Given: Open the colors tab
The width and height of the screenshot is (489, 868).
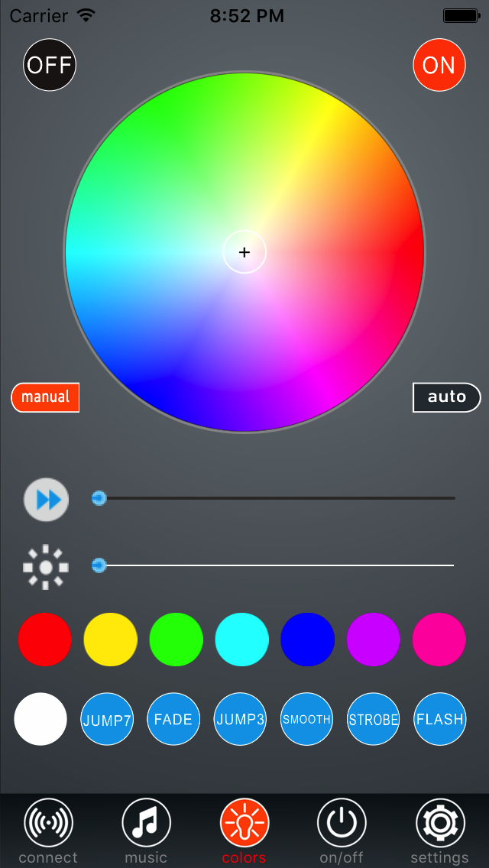Looking at the screenshot, I should (x=244, y=831).
